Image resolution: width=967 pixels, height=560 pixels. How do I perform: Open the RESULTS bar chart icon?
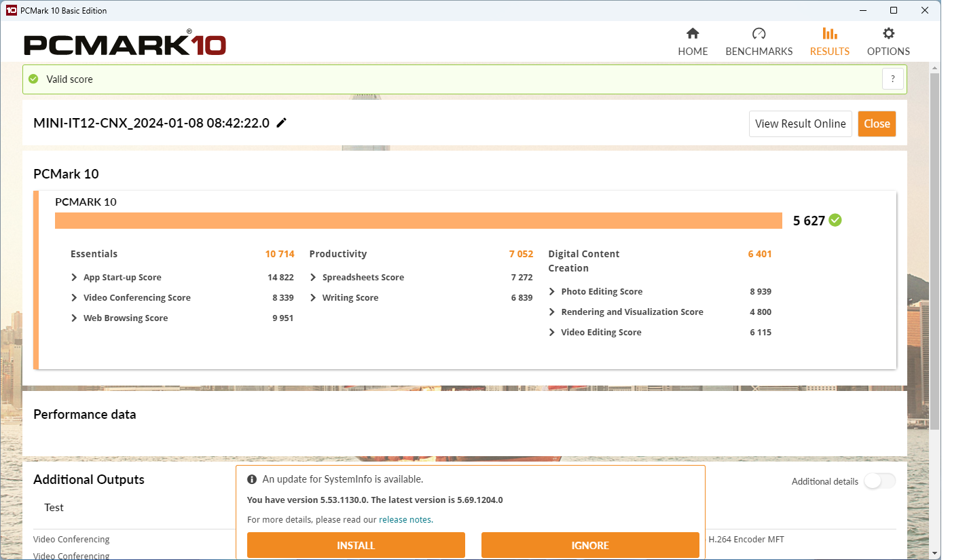(829, 33)
